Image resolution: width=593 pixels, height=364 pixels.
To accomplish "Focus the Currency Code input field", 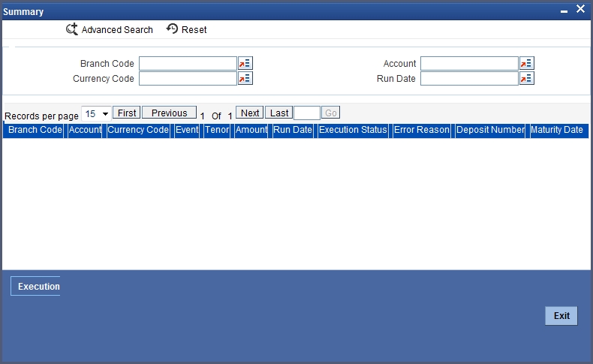I will click(188, 78).
